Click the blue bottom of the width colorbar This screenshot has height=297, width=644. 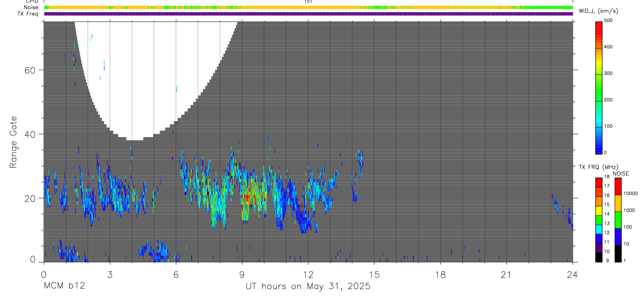[x=599, y=147]
